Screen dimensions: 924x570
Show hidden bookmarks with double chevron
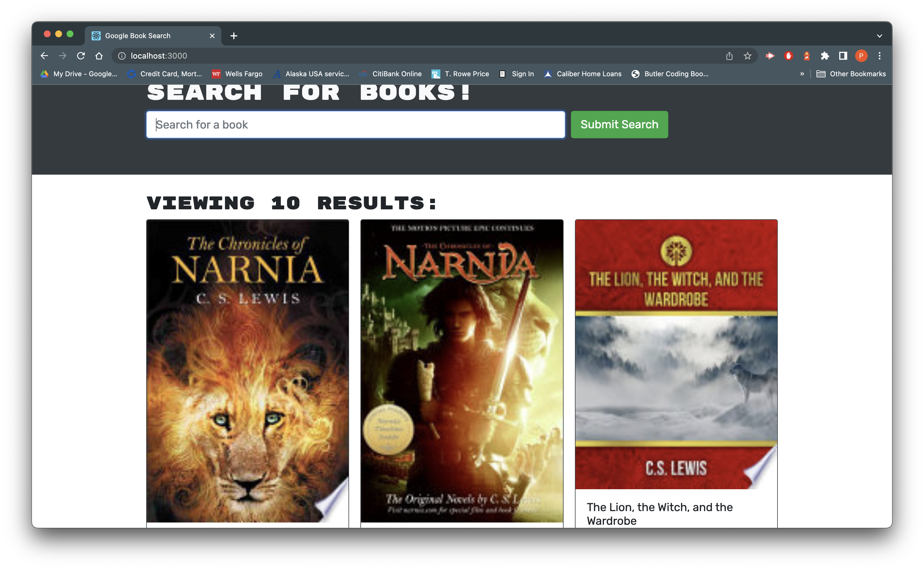click(802, 74)
